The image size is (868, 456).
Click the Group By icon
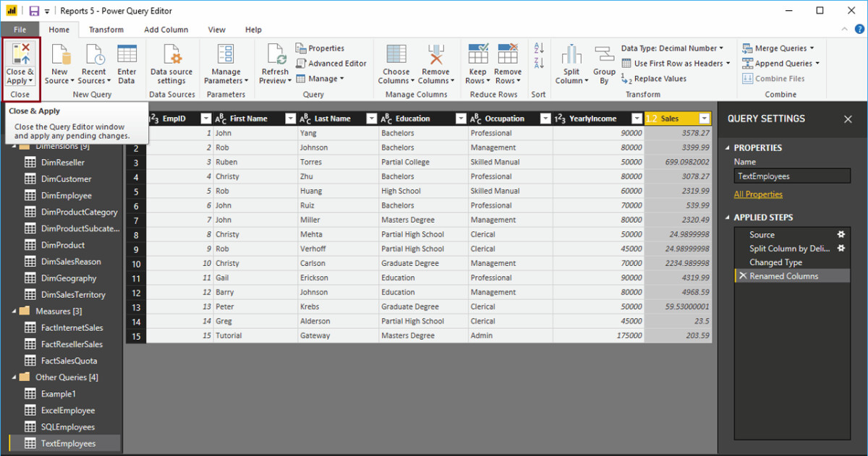pyautogui.click(x=604, y=54)
